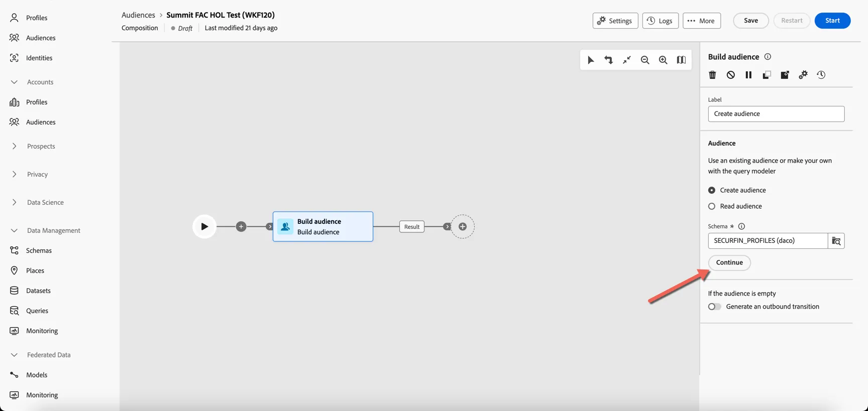Expand the Data Science section
868x411 pixels.
(14, 202)
